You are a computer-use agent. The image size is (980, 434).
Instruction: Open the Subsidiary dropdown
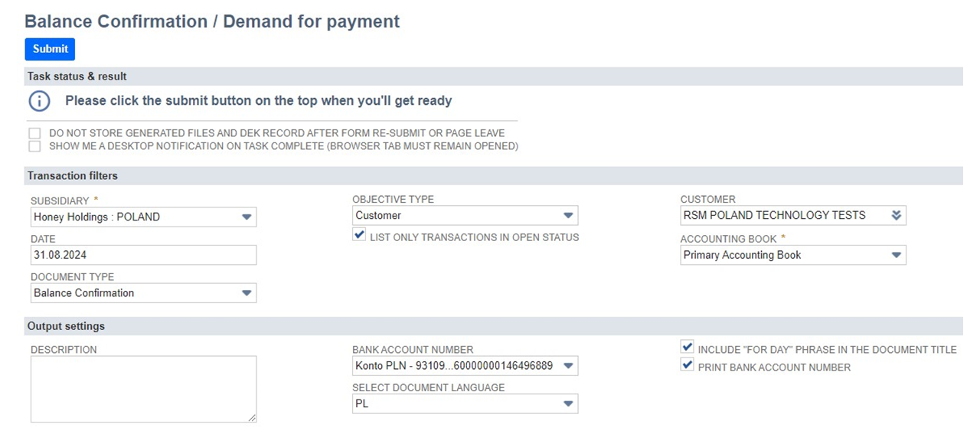tap(246, 217)
